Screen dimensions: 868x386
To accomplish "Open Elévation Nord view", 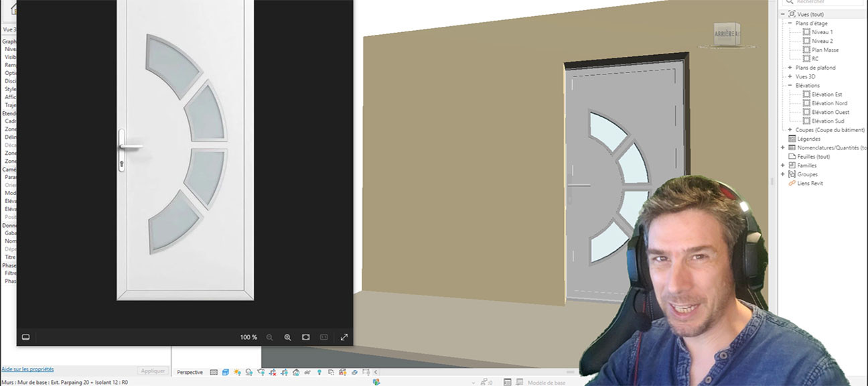I will pos(829,103).
